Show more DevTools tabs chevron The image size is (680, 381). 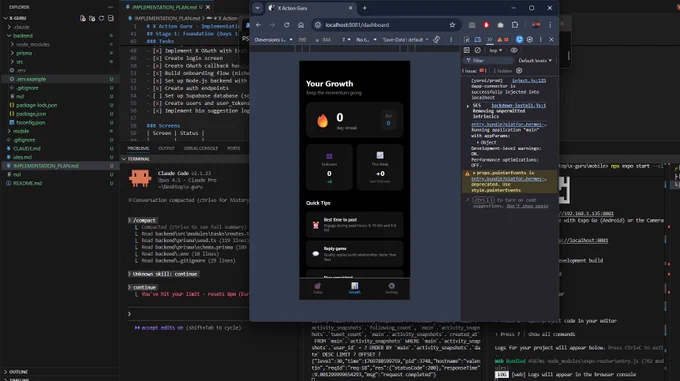[489, 39]
